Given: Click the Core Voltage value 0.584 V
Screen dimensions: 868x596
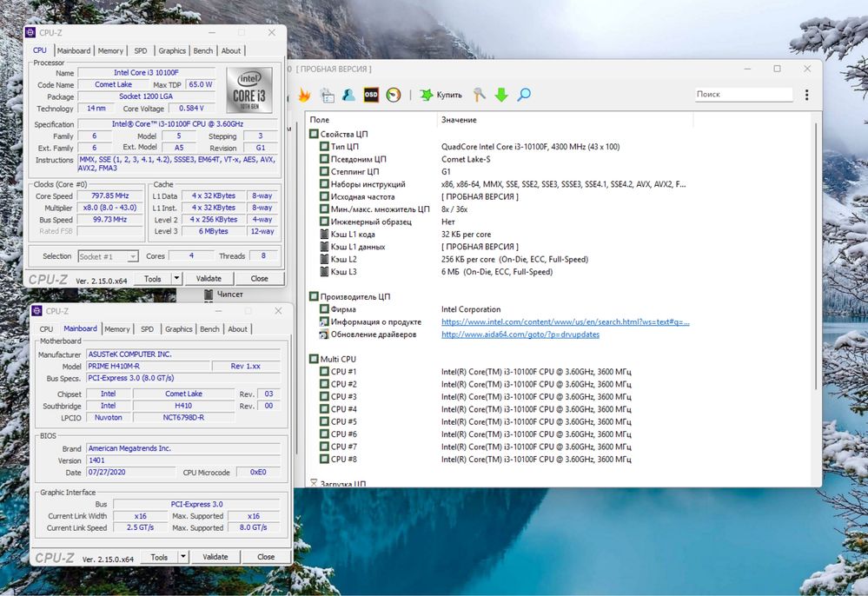Looking at the screenshot, I should click(x=191, y=108).
